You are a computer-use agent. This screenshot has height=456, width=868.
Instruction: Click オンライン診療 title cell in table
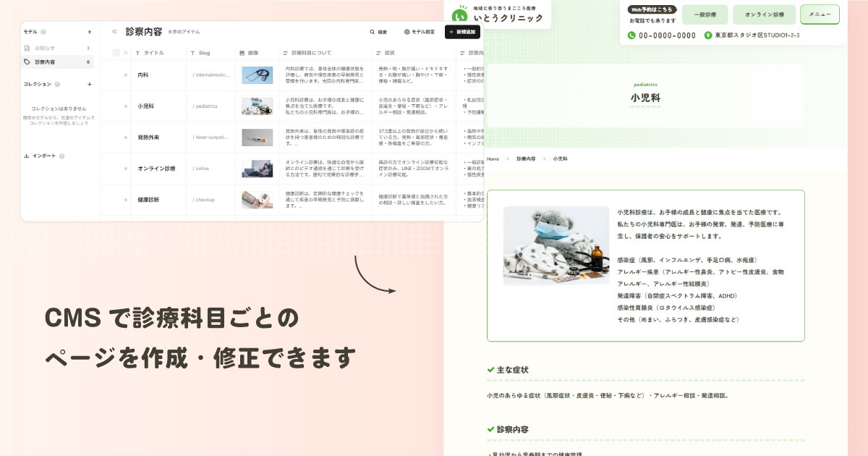(158, 169)
